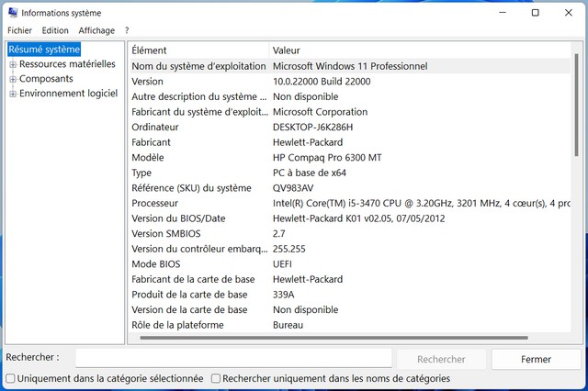Close the Informations système window
The width and height of the screenshot is (588, 391).
coord(569,13)
